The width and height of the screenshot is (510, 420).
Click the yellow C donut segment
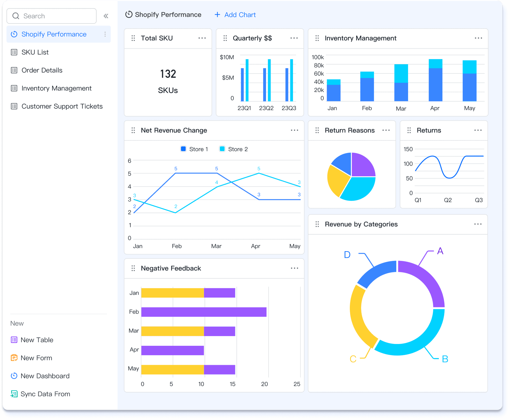[358, 319]
